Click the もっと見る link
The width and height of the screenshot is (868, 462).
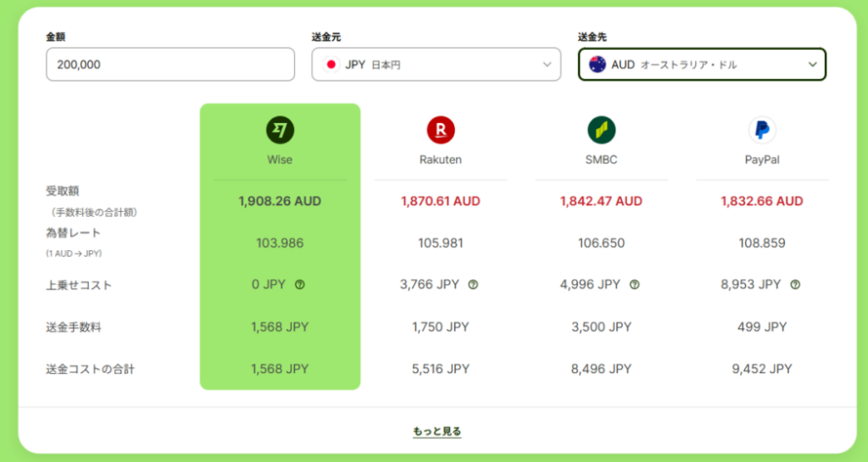click(x=437, y=431)
